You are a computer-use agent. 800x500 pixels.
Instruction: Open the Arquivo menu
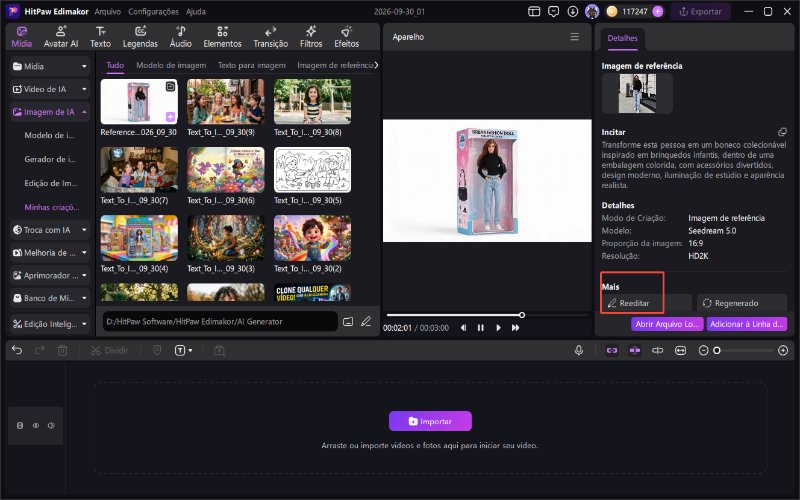coord(108,11)
